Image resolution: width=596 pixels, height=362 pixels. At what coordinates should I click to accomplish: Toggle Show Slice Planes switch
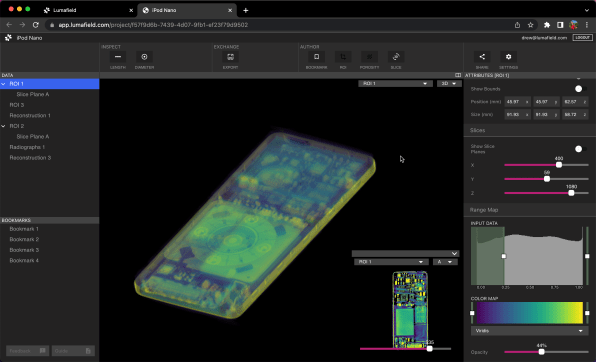(x=581, y=149)
